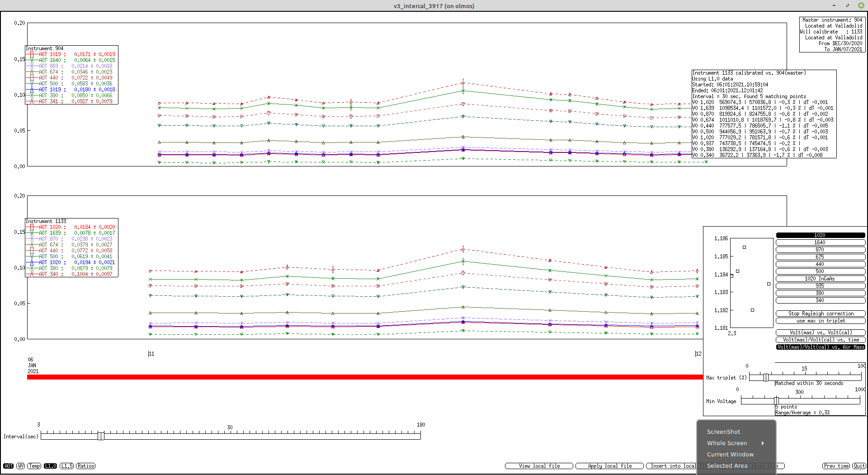Select the 1640 wavelength channel
Viewport: 868px width, 475px height.
tap(821, 242)
